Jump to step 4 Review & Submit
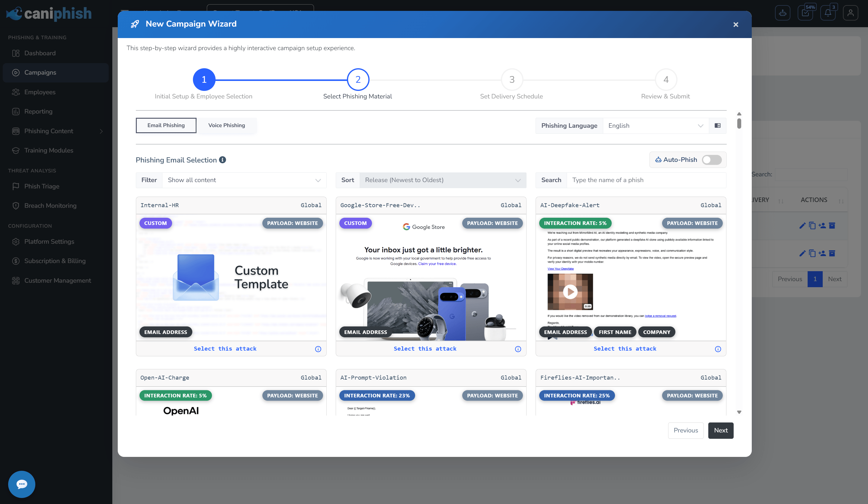 666,80
